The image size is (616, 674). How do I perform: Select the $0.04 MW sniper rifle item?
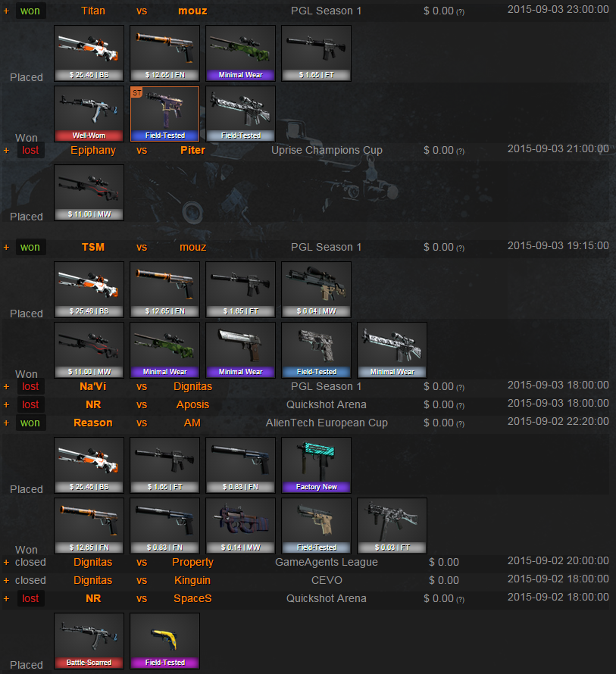pos(316,290)
